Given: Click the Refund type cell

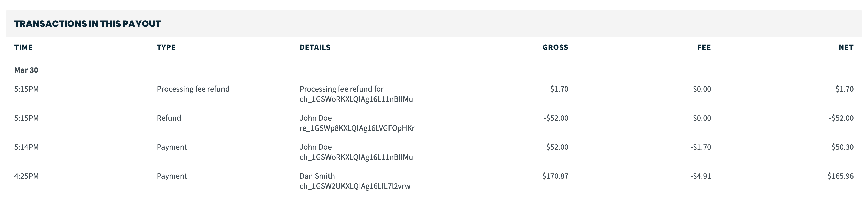Looking at the screenshot, I should click(x=169, y=118).
